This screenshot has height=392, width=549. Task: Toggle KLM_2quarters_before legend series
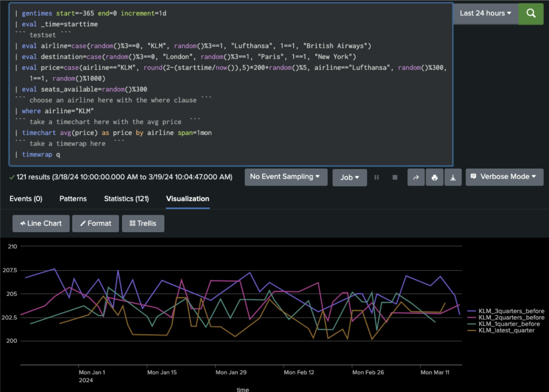tap(511, 317)
